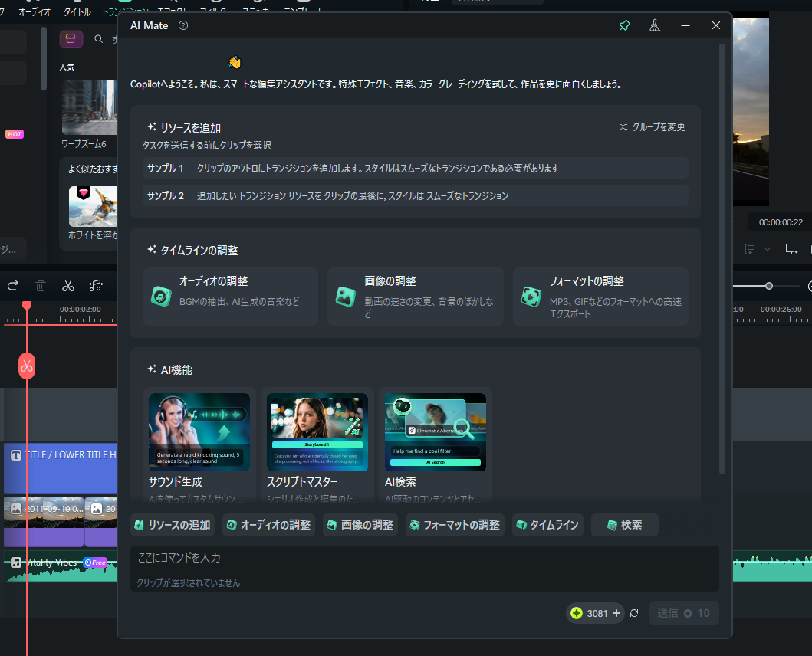812x656 pixels.
Task: Click the 送信 send button
Action: pos(684,613)
